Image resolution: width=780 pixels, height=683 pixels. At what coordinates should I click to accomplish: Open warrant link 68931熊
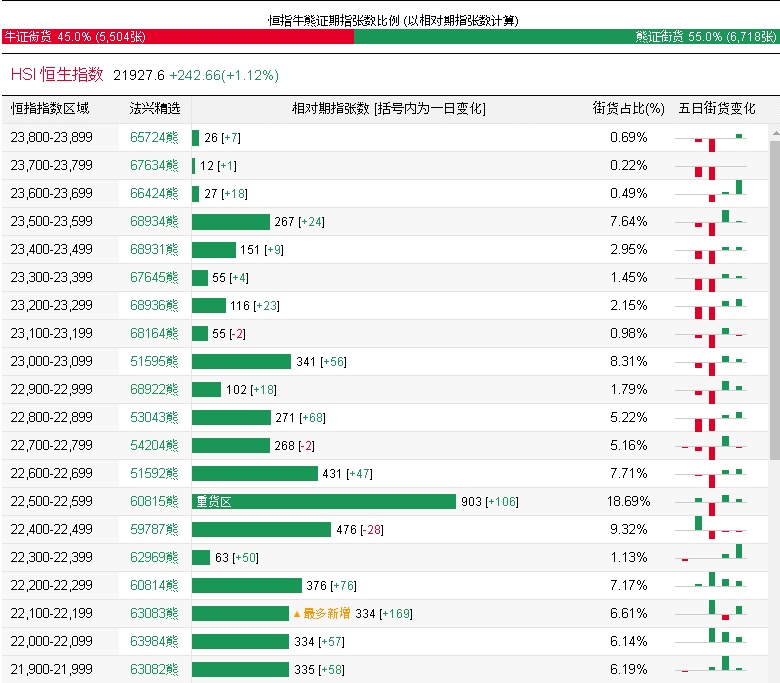pos(154,249)
